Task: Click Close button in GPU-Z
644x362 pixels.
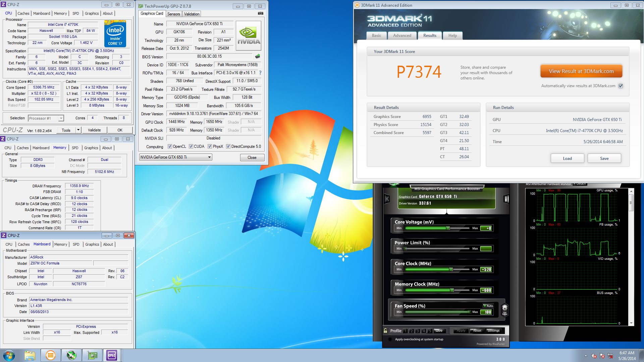Action: pos(252,158)
